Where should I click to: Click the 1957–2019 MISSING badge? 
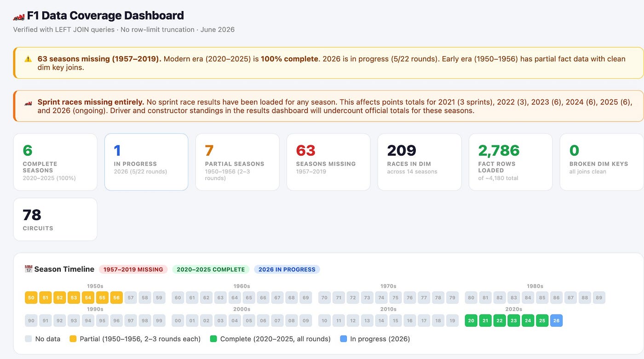(x=133, y=269)
